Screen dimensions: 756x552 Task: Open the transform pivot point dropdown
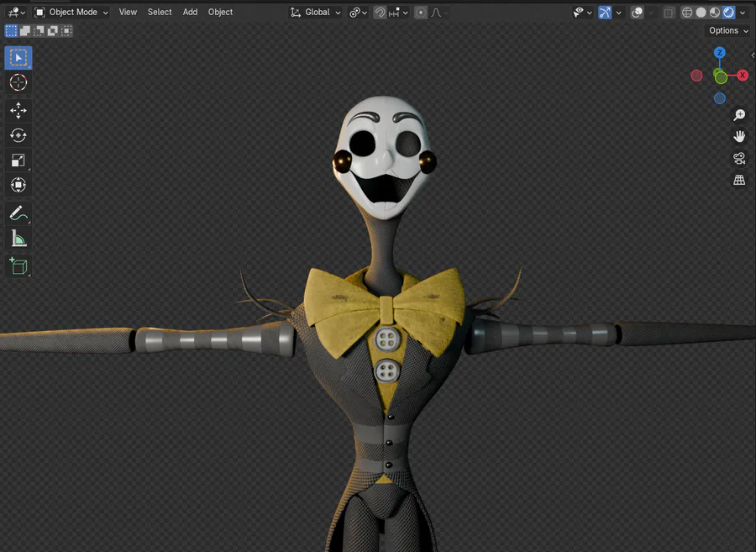pyautogui.click(x=358, y=13)
